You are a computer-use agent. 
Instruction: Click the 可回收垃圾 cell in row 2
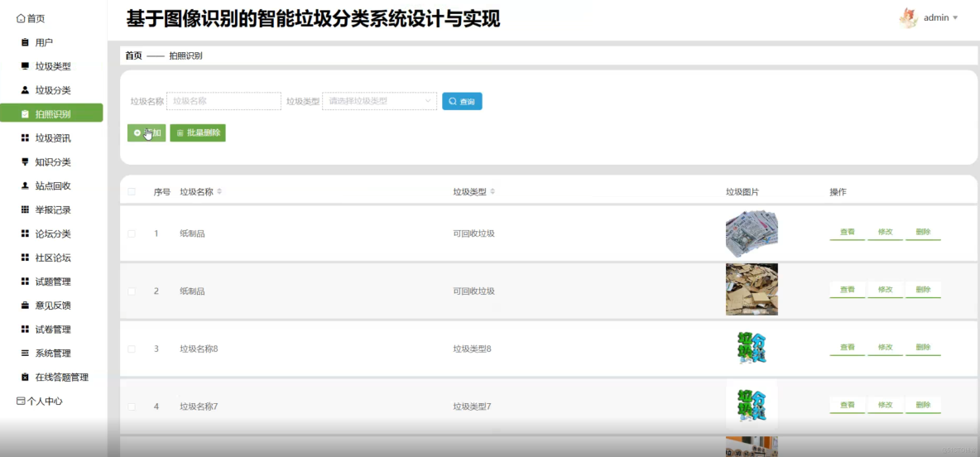coord(473,291)
